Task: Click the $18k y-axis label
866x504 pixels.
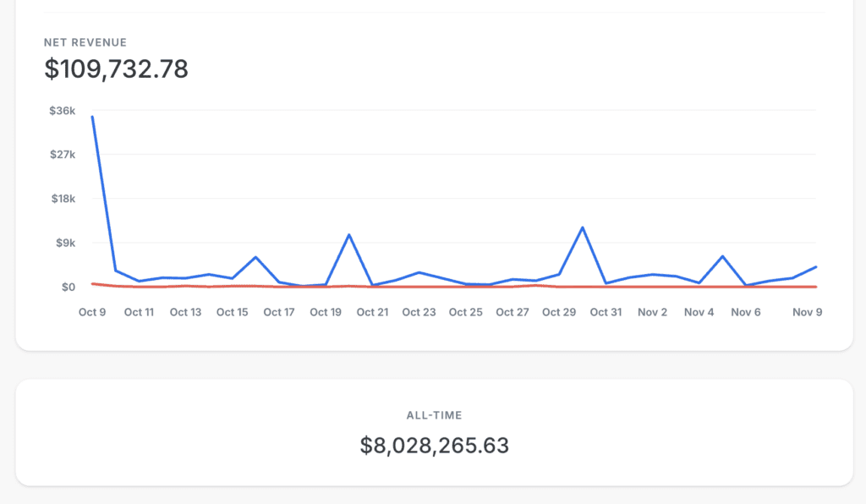Action: coord(63,199)
